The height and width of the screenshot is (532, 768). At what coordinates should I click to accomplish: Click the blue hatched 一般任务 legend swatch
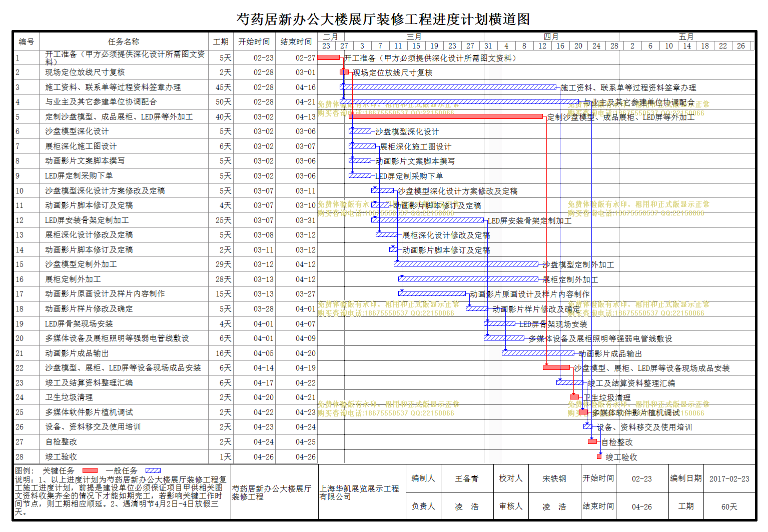tap(153, 470)
